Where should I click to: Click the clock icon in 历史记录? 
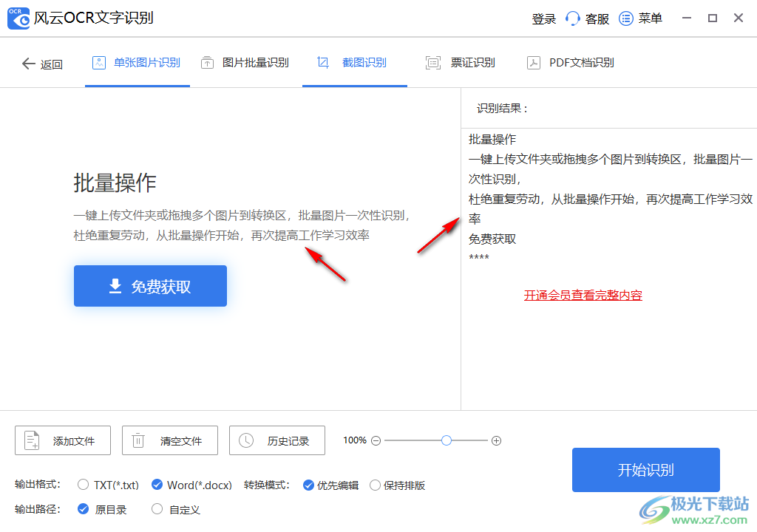point(246,440)
